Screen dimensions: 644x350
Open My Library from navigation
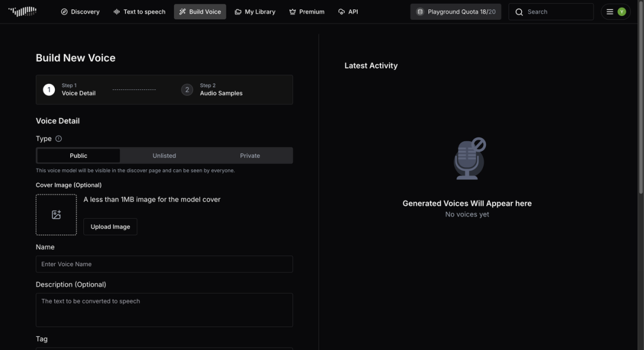click(255, 12)
